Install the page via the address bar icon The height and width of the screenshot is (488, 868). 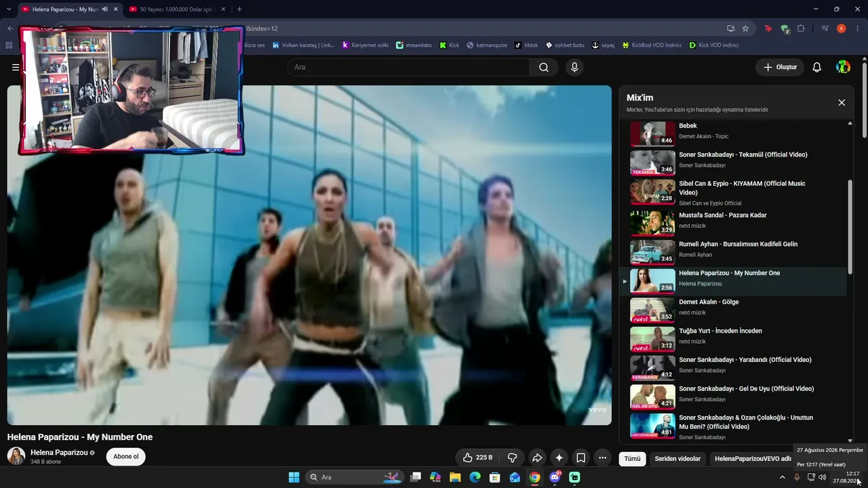click(730, 28)
